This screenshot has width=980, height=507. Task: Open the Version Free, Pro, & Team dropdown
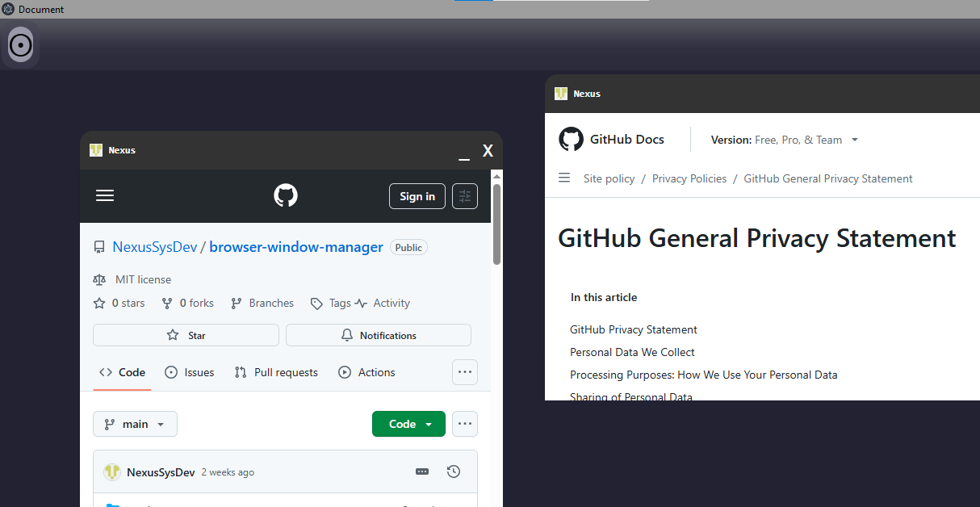(785, 140)
